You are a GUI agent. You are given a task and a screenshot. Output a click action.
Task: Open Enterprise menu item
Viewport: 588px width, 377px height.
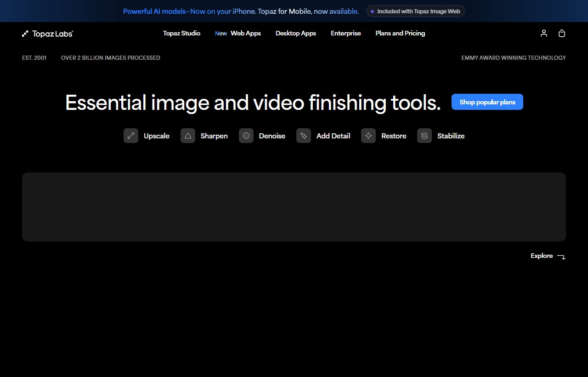coord(346,33)
